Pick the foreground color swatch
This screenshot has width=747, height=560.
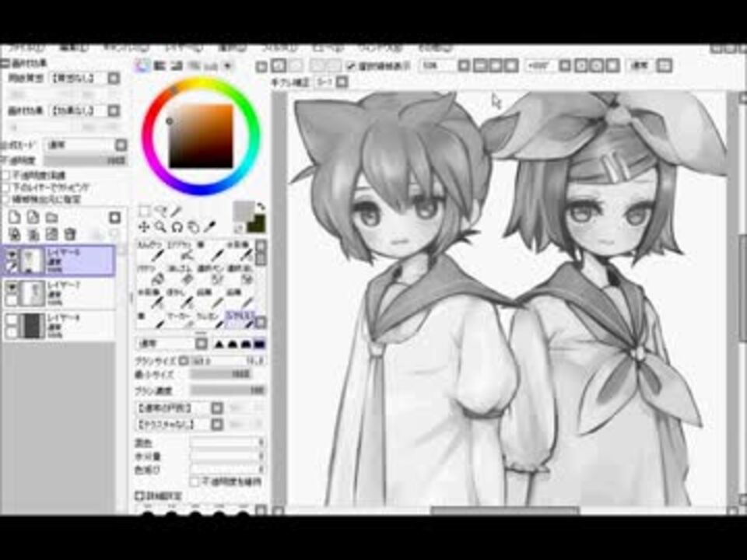click(244, 211)
